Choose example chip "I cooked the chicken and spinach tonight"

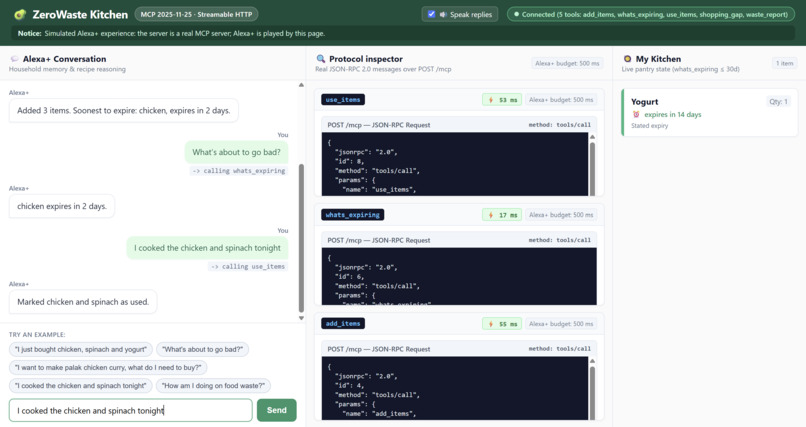pyautogui.click(x=81, y=385)
